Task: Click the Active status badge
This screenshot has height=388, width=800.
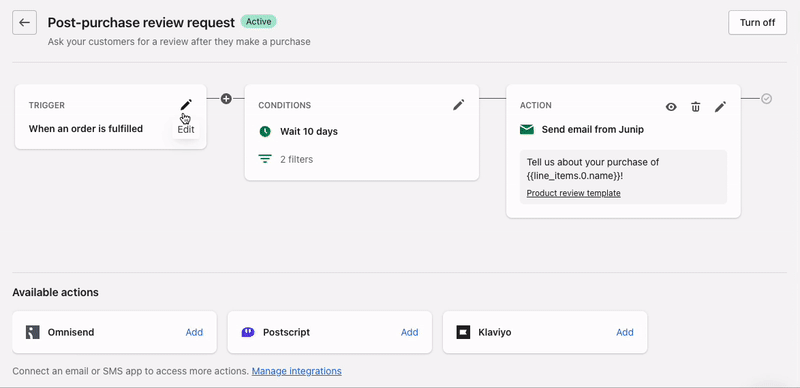Action: (x=259, y=22)
